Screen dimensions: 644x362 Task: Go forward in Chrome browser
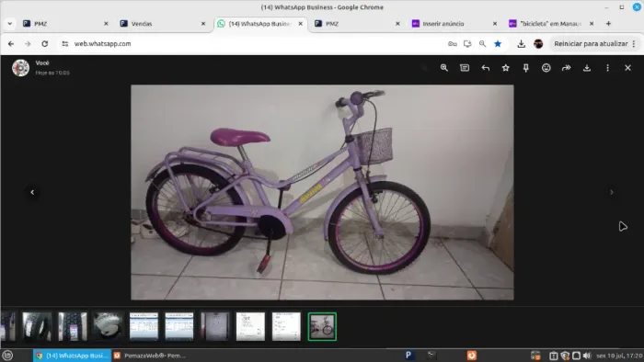[28, 44]
